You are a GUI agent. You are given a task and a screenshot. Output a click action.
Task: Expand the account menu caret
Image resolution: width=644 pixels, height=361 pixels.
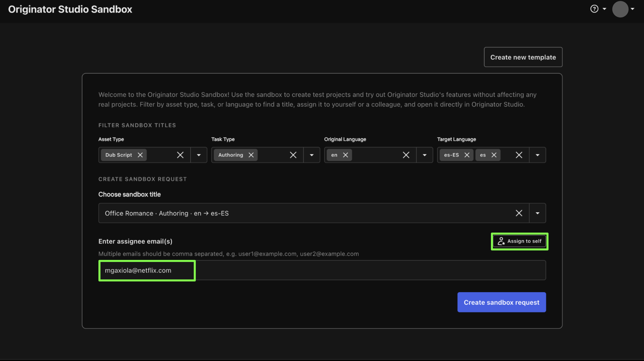(x=632, y=9)
